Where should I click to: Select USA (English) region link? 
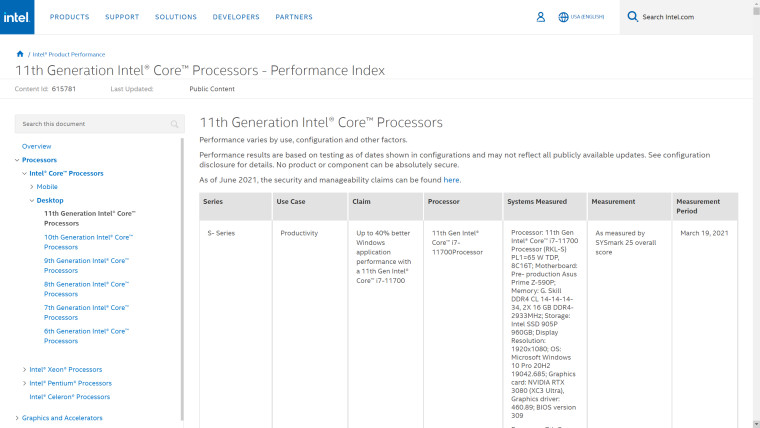pyautogui.click(x=587, y=16)
